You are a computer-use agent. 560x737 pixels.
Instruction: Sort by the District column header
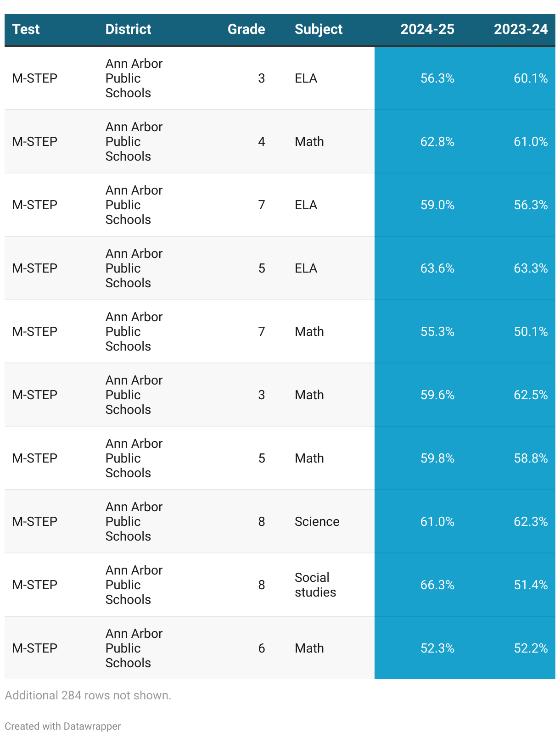click(128, 29)
